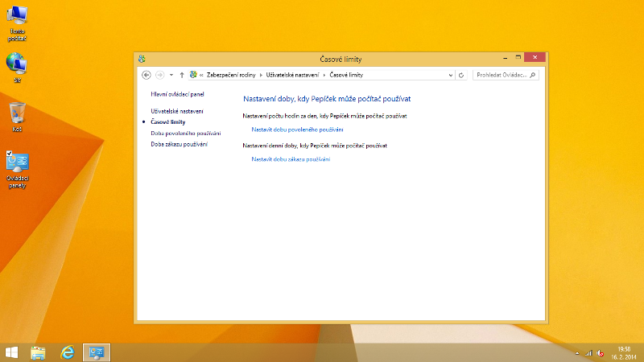Screen dimensions: 644x362
Task: Open File Explorer from the taskbar
Action: [38, 352]
